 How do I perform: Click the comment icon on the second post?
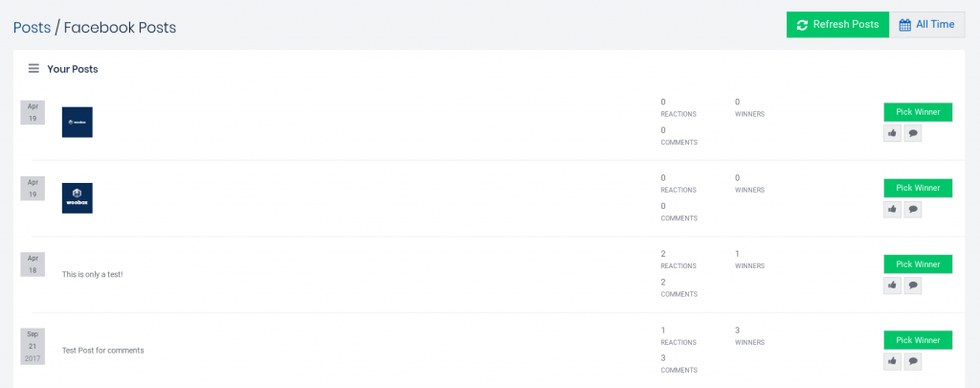[913, 209]
